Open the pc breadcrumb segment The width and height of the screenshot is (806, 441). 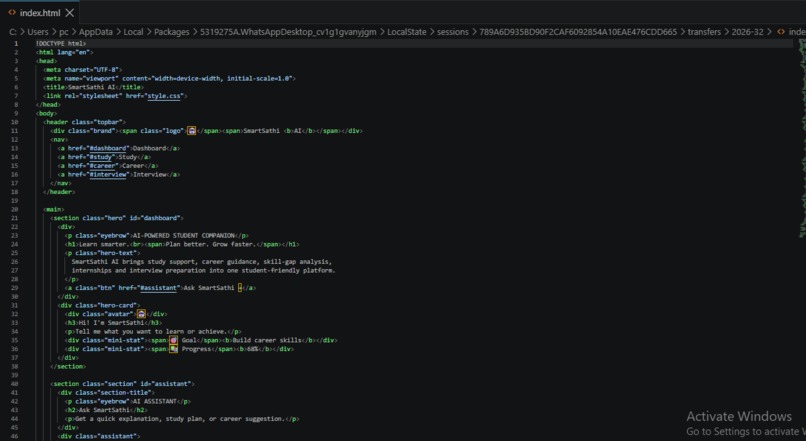[x=63, y=32]
